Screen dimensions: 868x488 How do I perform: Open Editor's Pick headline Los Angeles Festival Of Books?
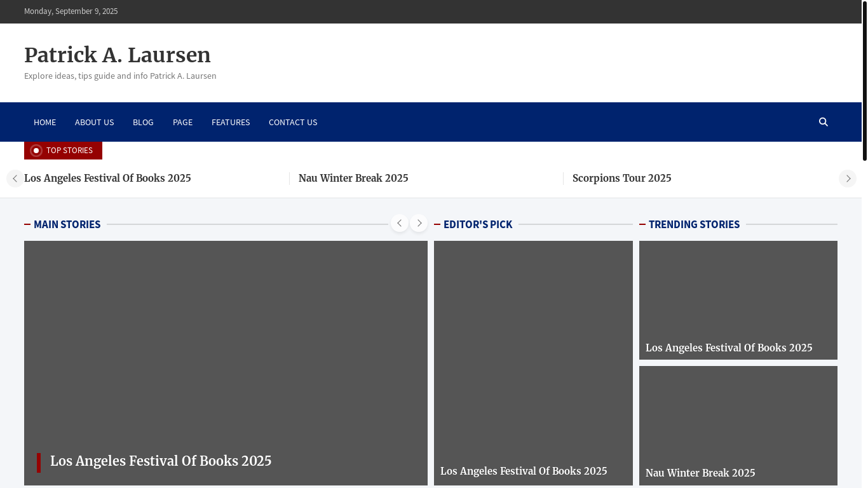524,471
